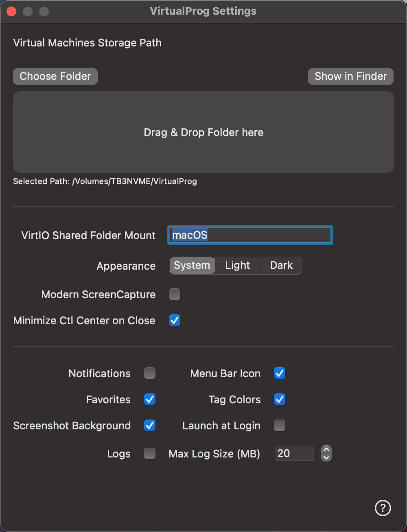Click the Appearance label

pos(126,266)
